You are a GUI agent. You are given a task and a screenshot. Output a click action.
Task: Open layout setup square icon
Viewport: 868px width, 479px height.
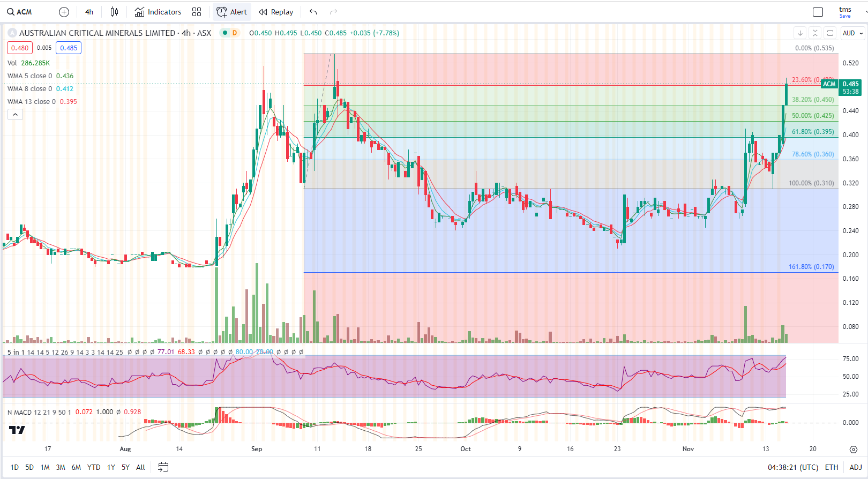[818, 12]
